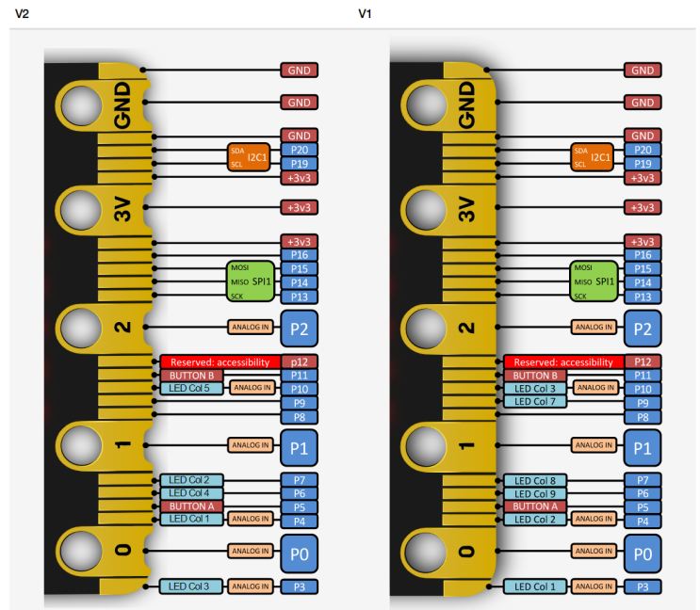Image resolution: width=700 pixels, height=610 pixels.
Task: Click P5 pin label in V2 diagram
Action: 300,507
